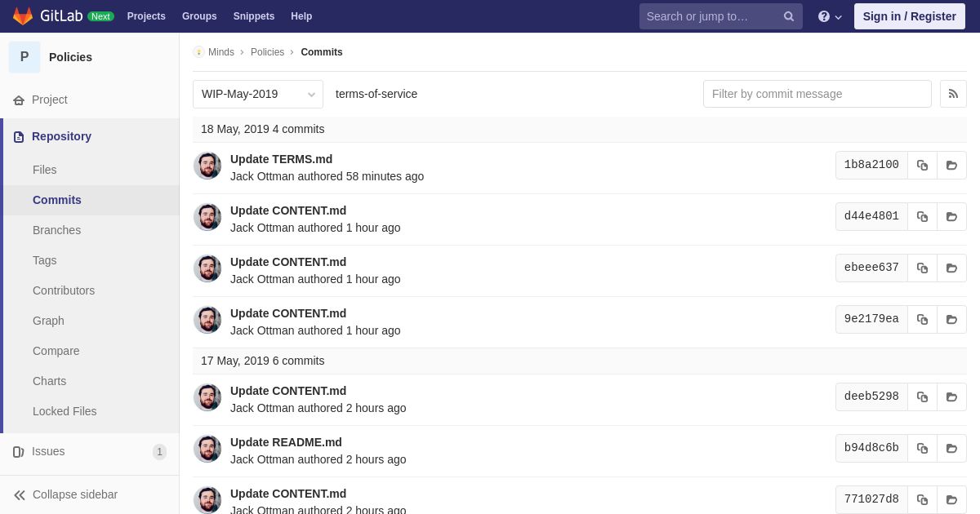The width and height of the screenshot is (980, 514).
Task: Click Jack Ottman's avatar on Update TERMS.md
Action: click(207, 166)
